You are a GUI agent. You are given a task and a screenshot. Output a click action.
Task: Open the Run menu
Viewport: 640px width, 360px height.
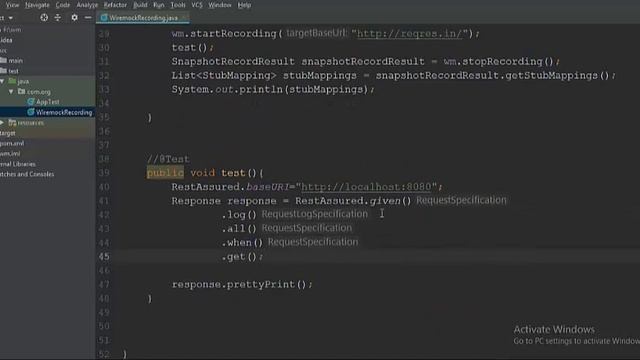(x=158, y=5)
